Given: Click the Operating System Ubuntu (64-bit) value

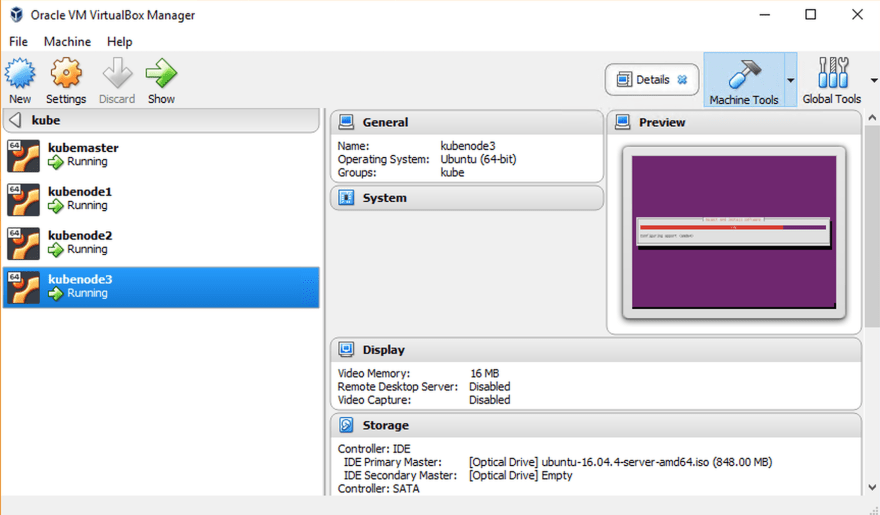Looking at the screenshot, I should pyautogui.click(x=478, y=159).
